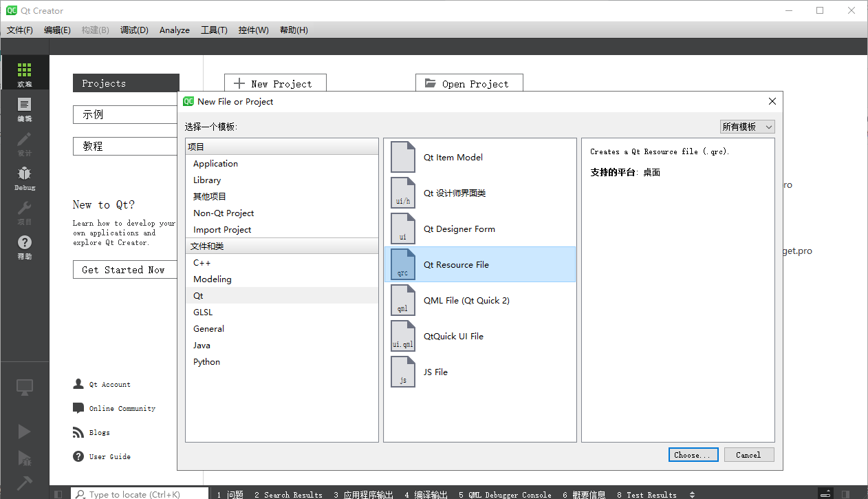This screenshot has height=499, width=868.
Task: Select GLSL file category
Action: 282,312
